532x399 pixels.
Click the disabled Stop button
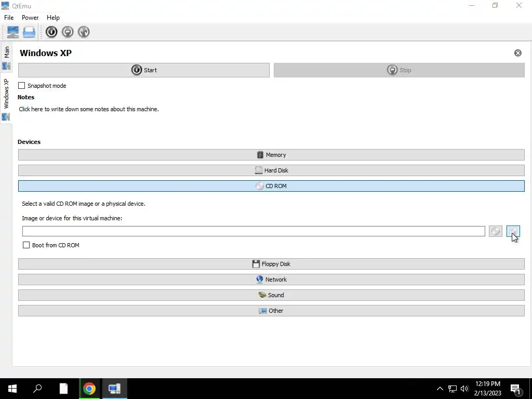click(x=399, y=70)
